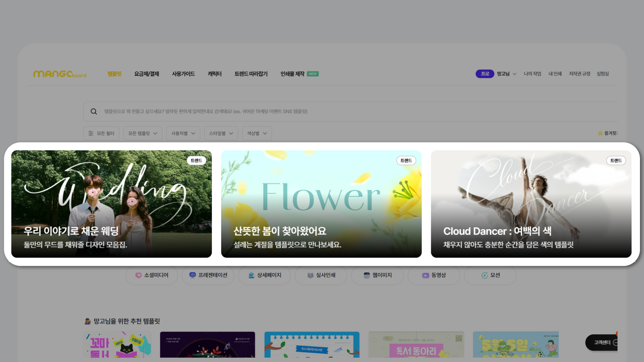The height and width of the screenshot is (362, 644).
Task: Open the 모든 필터 filter icon button
Action: coord(91,133)
